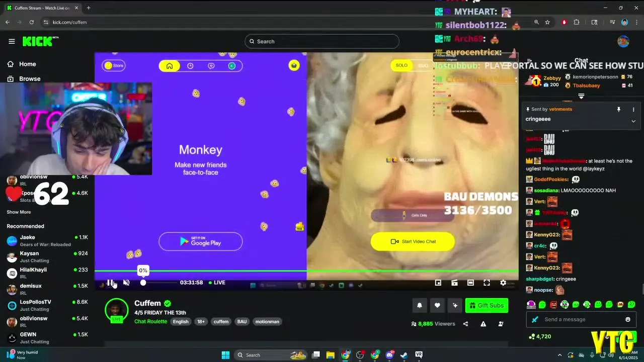Screen dimensions: 644x362
Task: Open Discord from the taskbar
Action: (x=389, y=355)
